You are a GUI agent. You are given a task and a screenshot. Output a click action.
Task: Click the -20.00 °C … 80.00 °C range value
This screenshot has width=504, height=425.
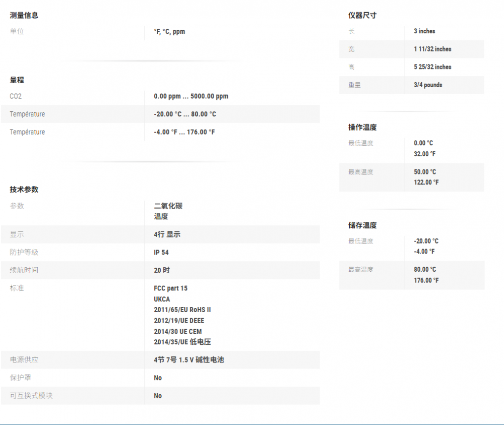click(184, 114)
